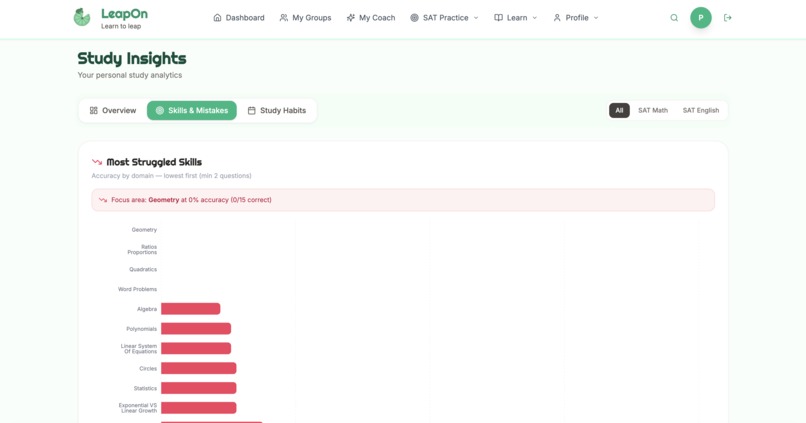Image resolution: width=806 pixels, height=423 pixels.
Task: Expand the Profile dropdown chevron
Action: (x=596, y=17)
